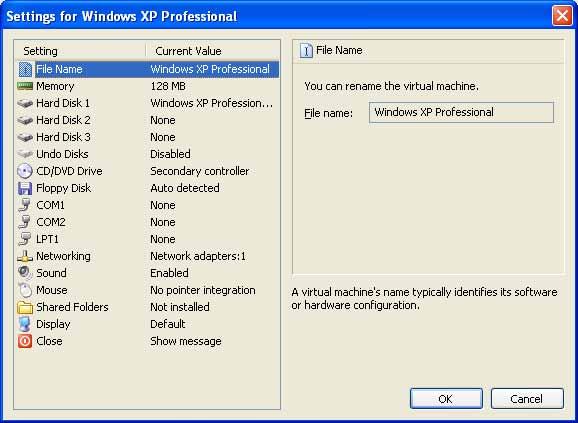The image size is (578, 423).
Task: Click the Sound speaker icon
Action: [25, 273]
